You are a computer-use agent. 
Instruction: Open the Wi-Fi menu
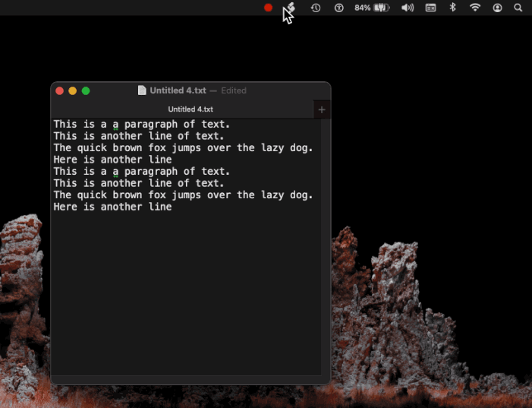pyautogui.click(x=475, y=8)
